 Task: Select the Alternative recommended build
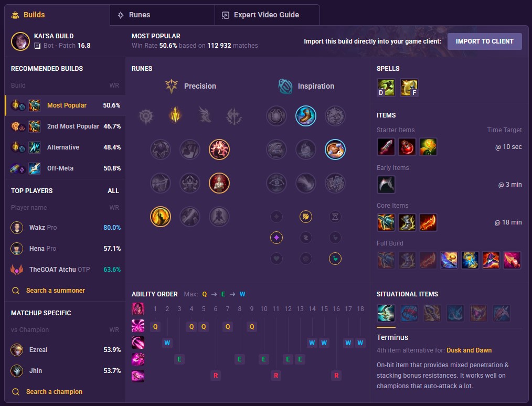tap(65, 147)
